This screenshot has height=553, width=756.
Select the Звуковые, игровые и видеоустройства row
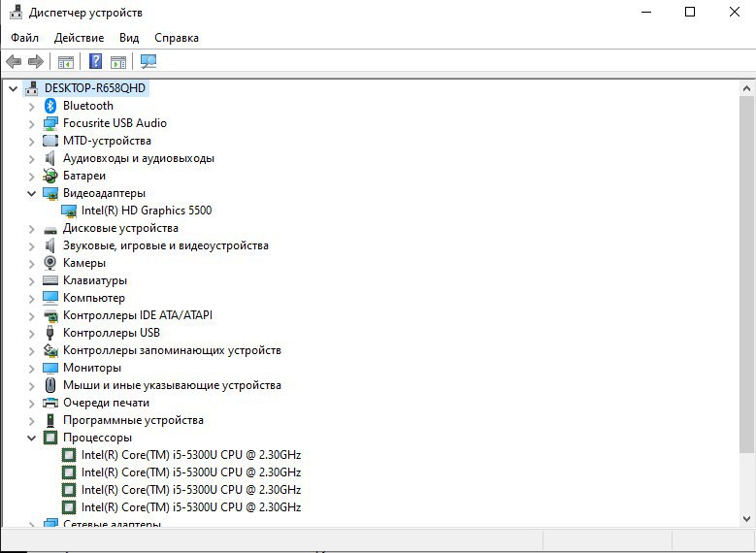coord(166,245)
